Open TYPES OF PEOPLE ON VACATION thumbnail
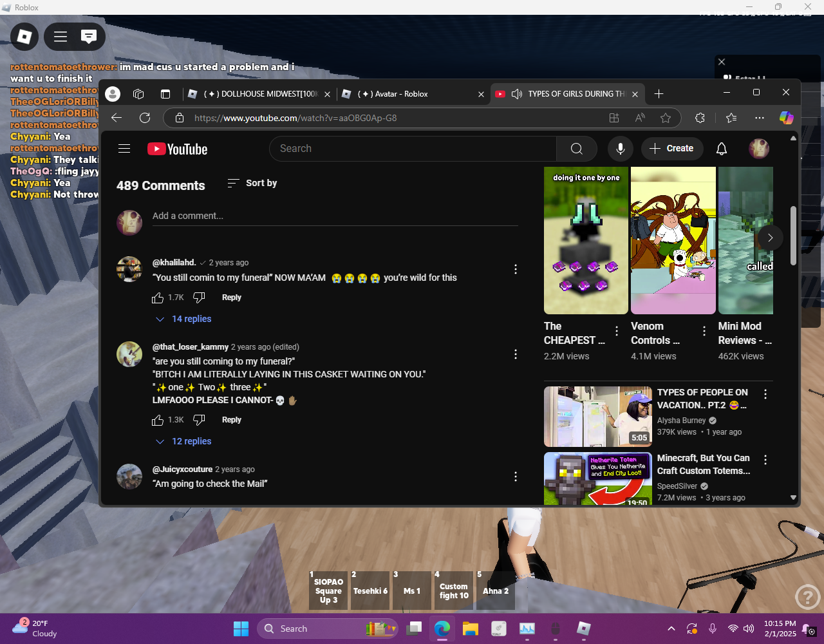 598,417
